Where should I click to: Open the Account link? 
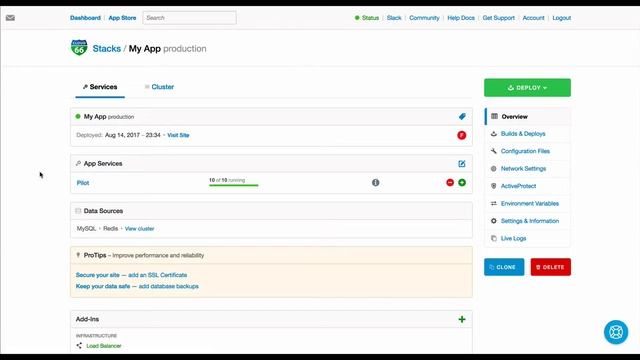click(x=533, y=18)
